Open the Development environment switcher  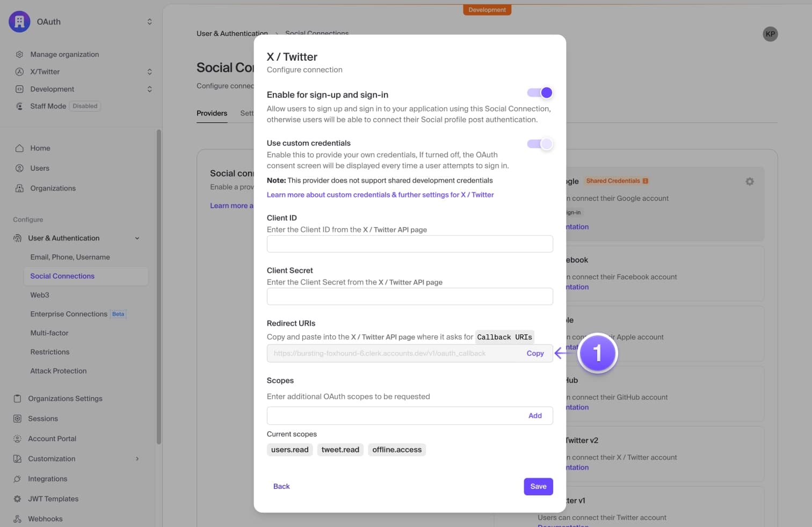click(x=150, y=89)
